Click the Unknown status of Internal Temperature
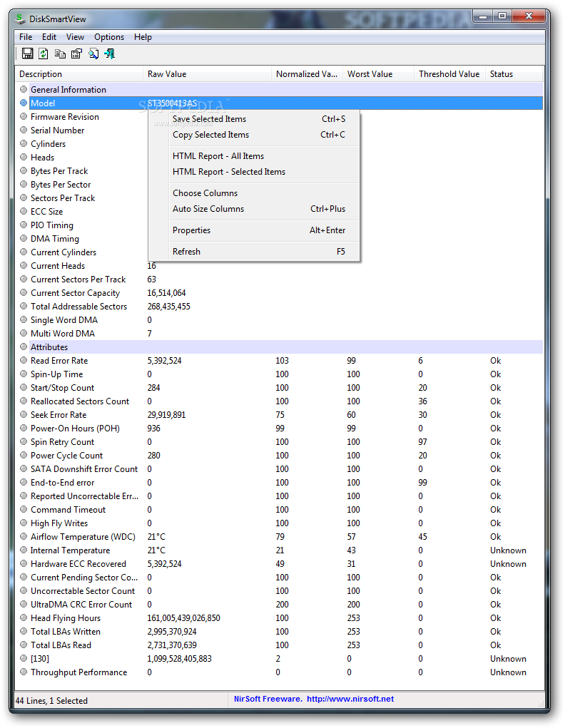Image resolution: width=565 pixels, height=728 pixels. [508, 550]
